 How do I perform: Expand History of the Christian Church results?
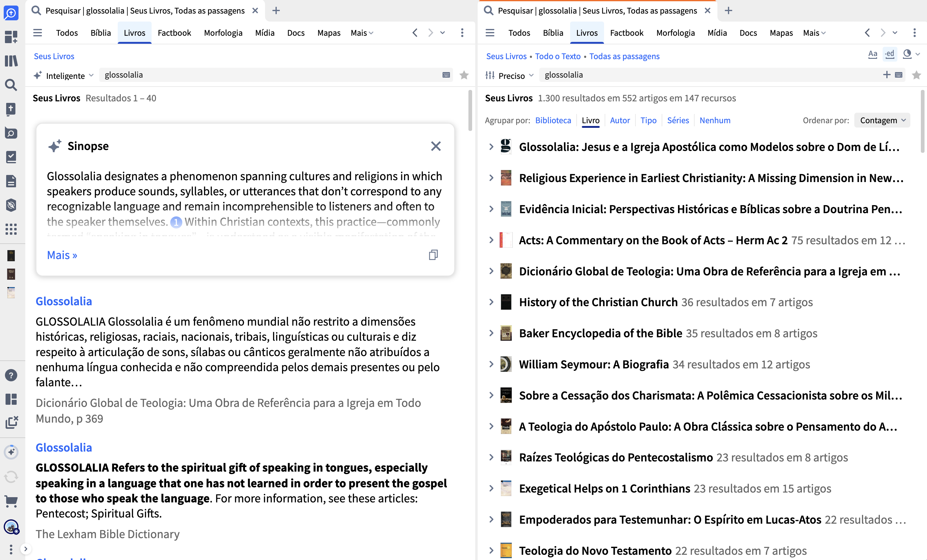(491, 302)
